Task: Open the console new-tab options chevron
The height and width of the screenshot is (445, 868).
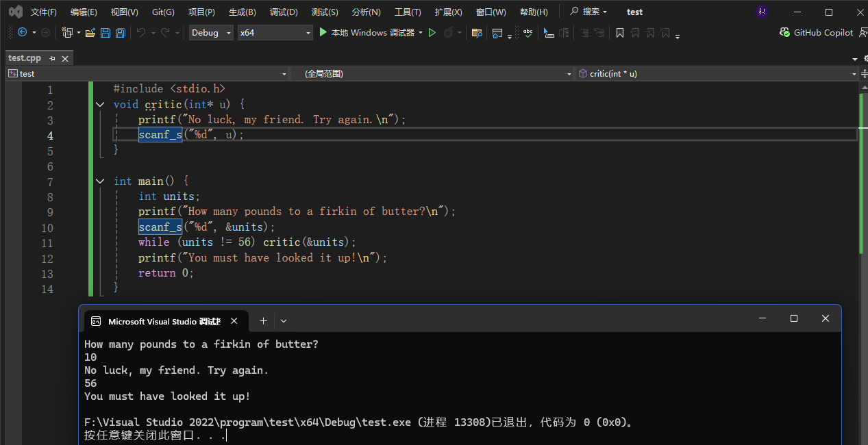Action: coord(284,320)
